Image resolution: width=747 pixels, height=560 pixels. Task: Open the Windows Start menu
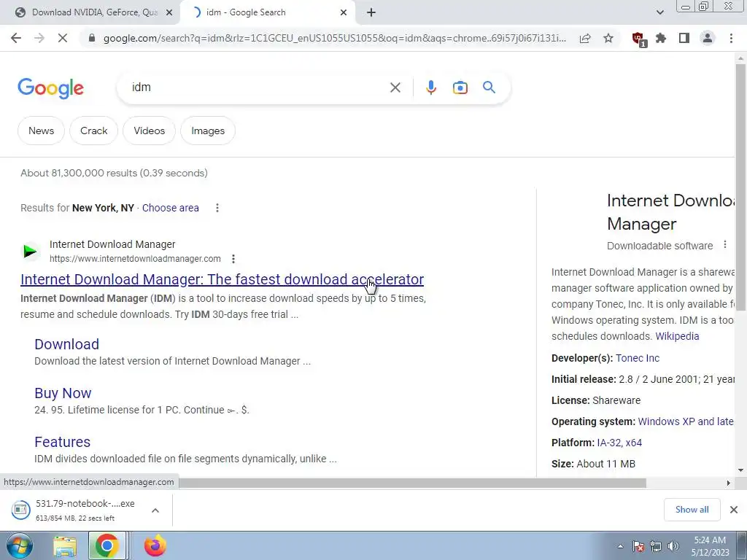click(18, 546)
